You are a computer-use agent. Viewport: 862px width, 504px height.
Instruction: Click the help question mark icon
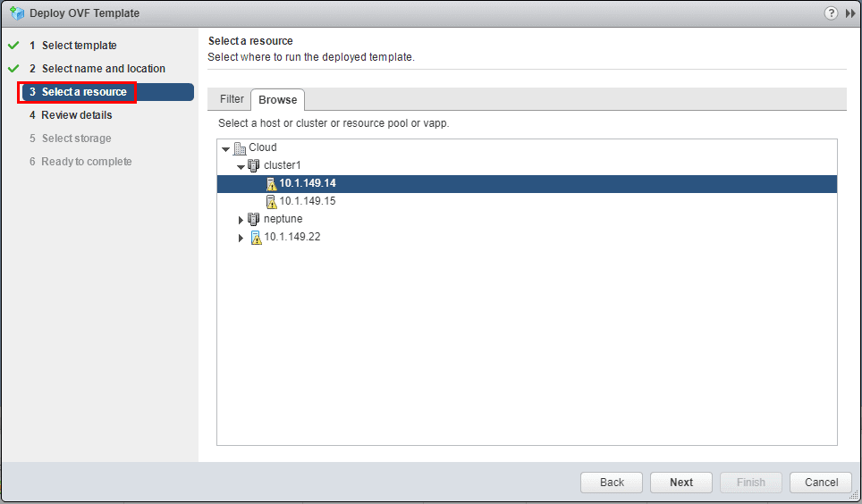[x=831, y=13]
